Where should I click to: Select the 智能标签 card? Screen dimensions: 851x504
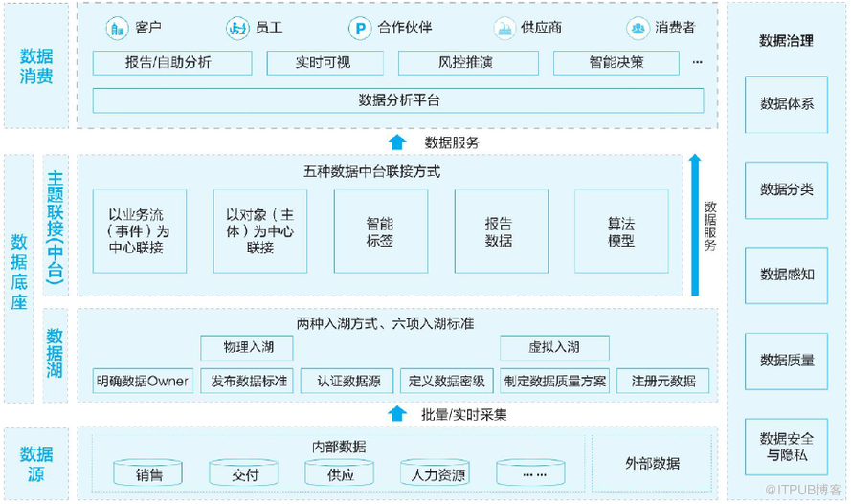381,231
